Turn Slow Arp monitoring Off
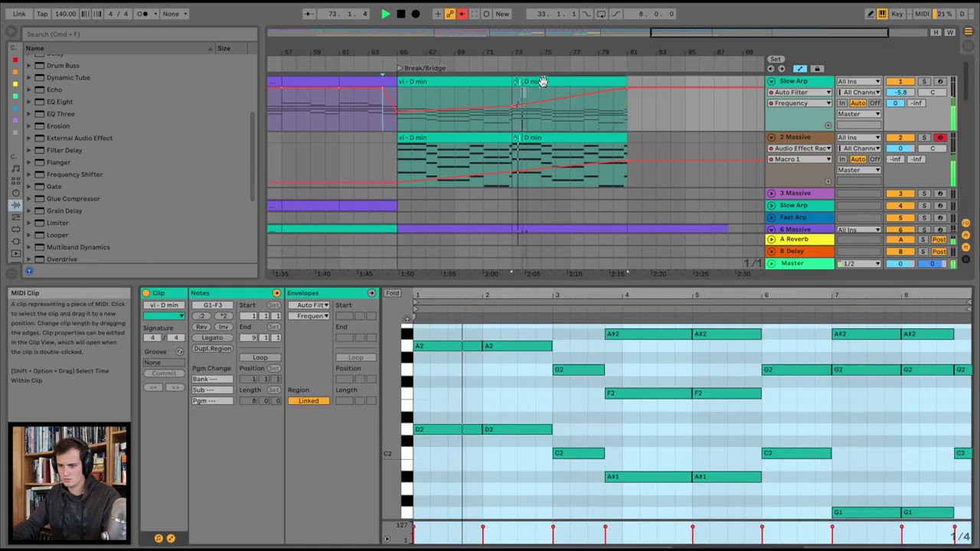This screenshot has width=980, height=551. coord(875,103)
